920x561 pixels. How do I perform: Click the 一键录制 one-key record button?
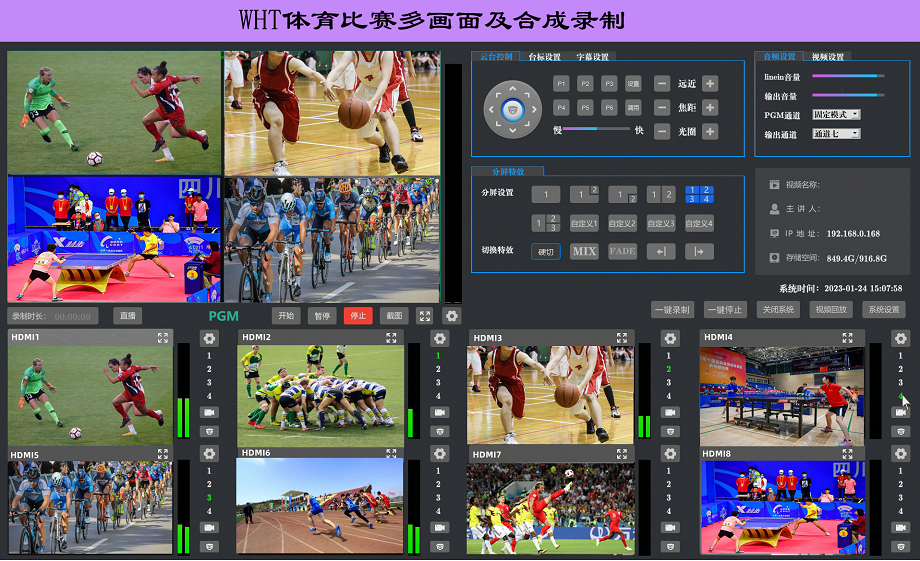[x=672, y=310]
